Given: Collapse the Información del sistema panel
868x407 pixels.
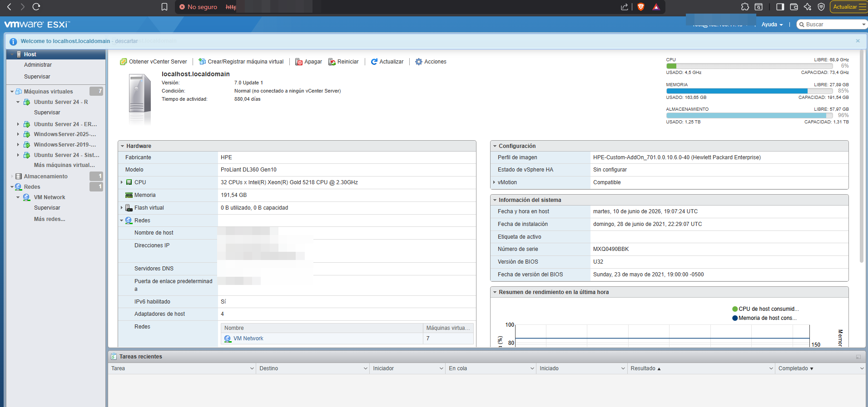Looking at the screenshot, I should click(495, 200).
